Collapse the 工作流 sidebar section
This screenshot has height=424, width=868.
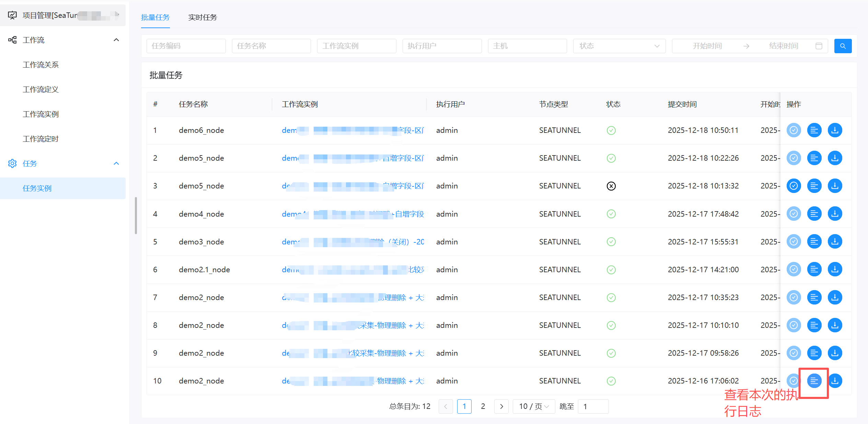click(116, 40)
